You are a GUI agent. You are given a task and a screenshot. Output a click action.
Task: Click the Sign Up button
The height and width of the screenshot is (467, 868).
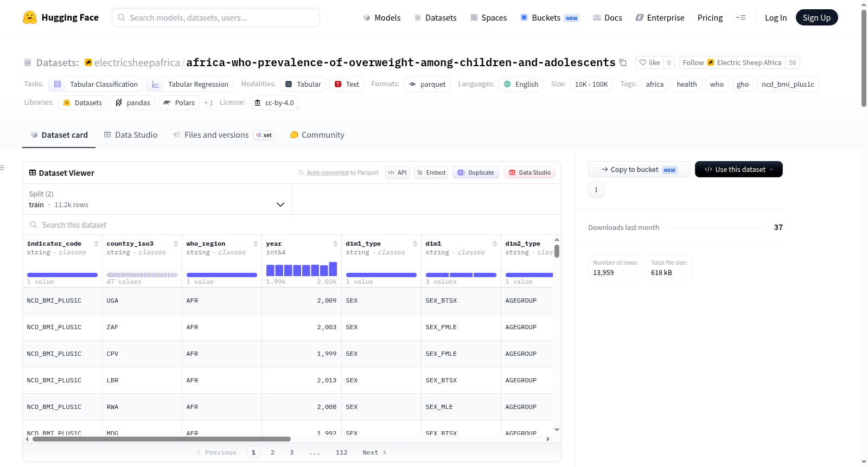[816, 17]
